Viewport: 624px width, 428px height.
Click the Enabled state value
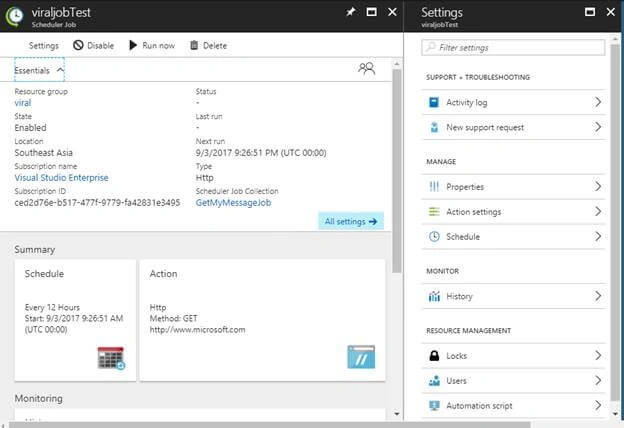pos(30,128)
